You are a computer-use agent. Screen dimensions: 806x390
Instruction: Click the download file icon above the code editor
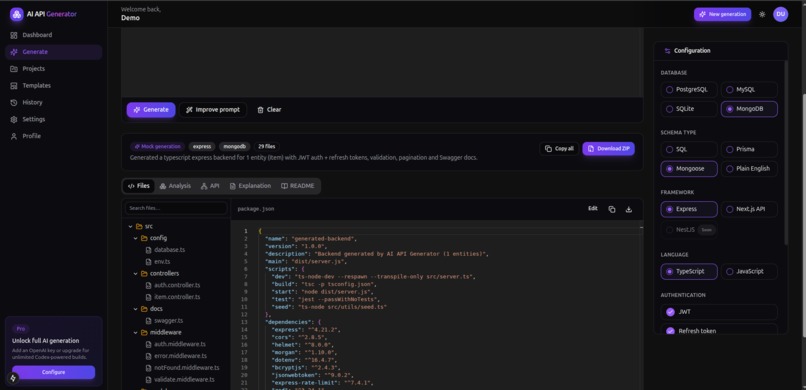tap(628, 209)
